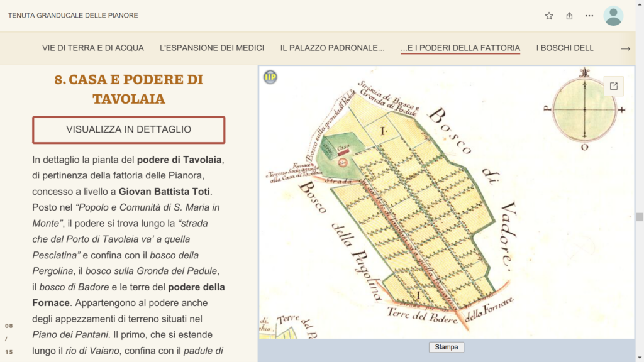
Task: Open Il Palazzo Padronale tab
Action: pyautogui.click(x=332, y=48)
